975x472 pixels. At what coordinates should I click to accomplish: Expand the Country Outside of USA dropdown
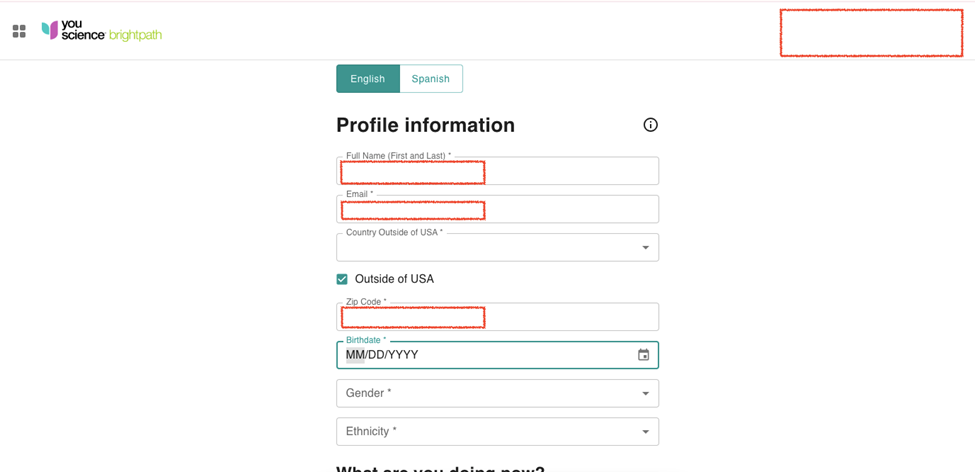490,248
